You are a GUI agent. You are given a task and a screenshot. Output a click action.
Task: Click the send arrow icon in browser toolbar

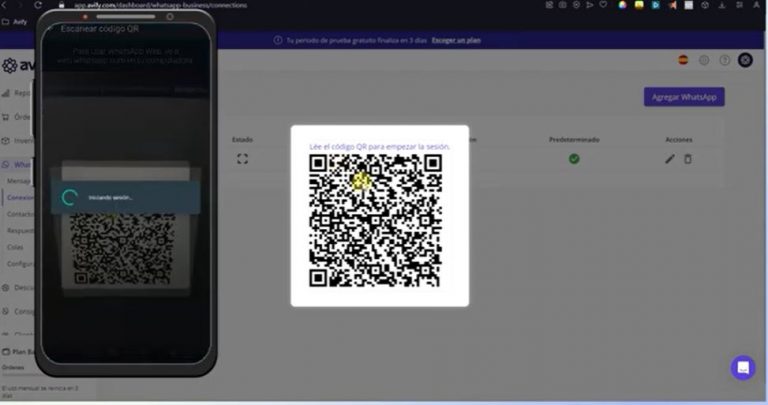(590, 5)
